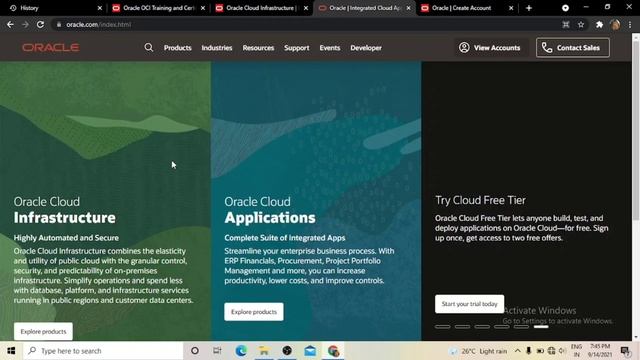Open the site search magnifier icon
This screenshot has width=640, height=360.
[149, 47]
